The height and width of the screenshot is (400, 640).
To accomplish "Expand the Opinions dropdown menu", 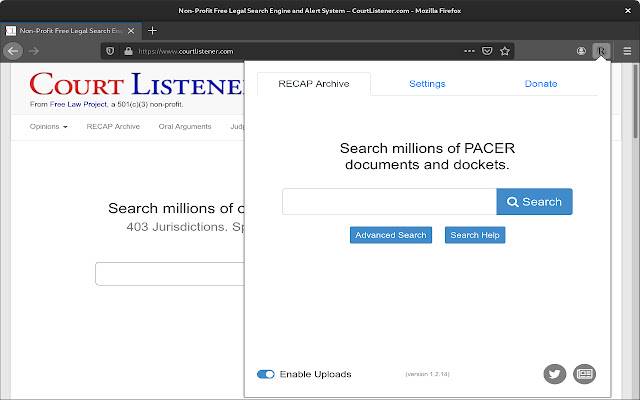I will pyautogui.click(x=49, y=127).
